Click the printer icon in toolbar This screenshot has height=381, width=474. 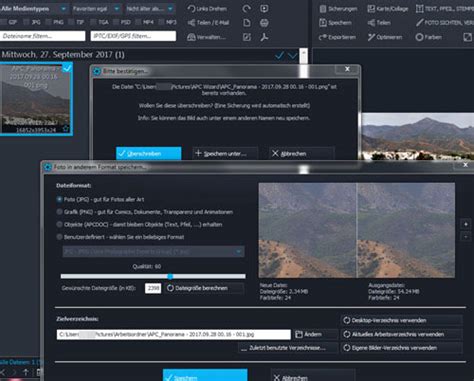(x=264, y=23)
